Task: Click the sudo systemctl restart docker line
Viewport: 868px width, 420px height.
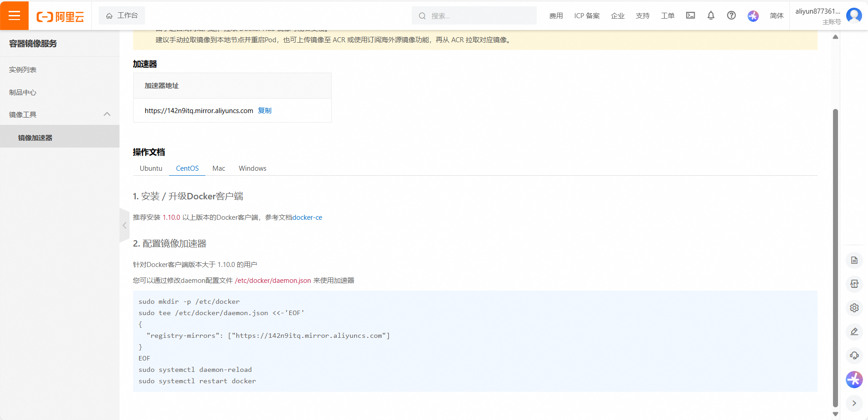Action: coord(197,381)
